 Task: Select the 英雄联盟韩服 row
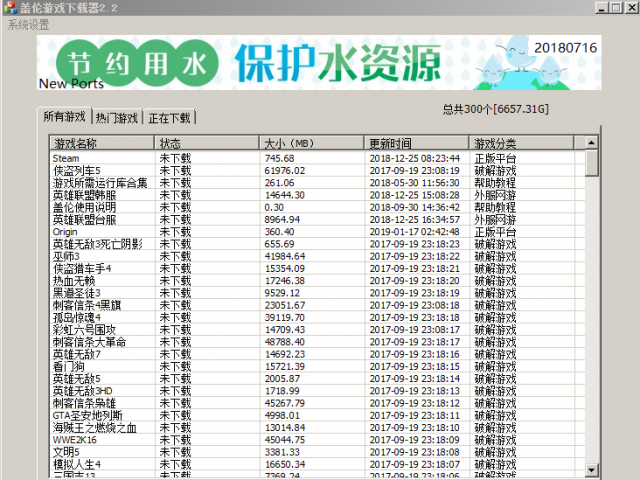[x=316, y=195]
